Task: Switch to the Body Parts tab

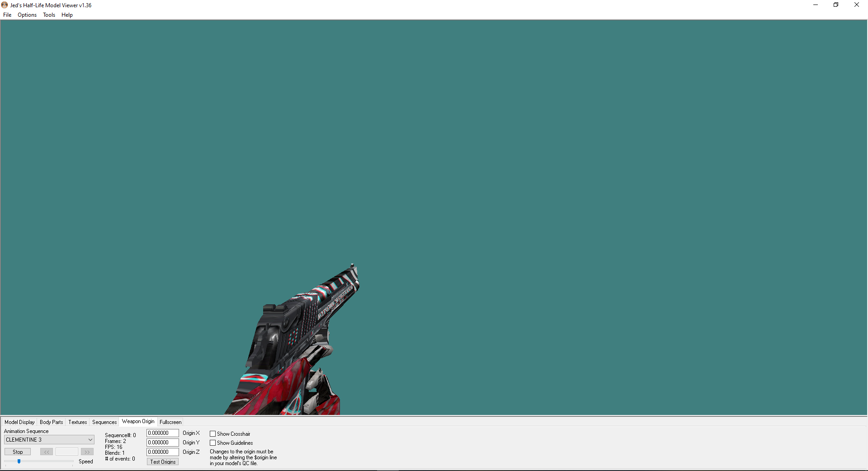Action: 52,422
